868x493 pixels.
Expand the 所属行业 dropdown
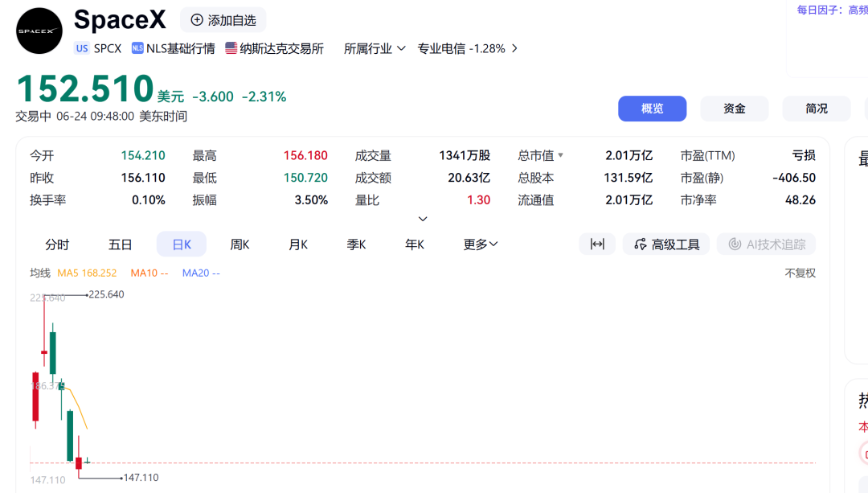[375, 49]
